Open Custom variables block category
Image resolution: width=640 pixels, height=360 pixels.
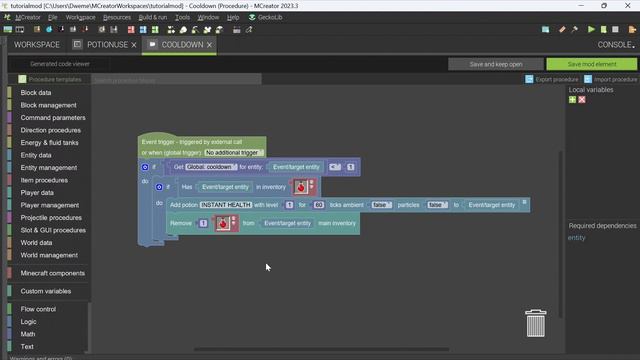pyautogui.click(x=46, y=291)
